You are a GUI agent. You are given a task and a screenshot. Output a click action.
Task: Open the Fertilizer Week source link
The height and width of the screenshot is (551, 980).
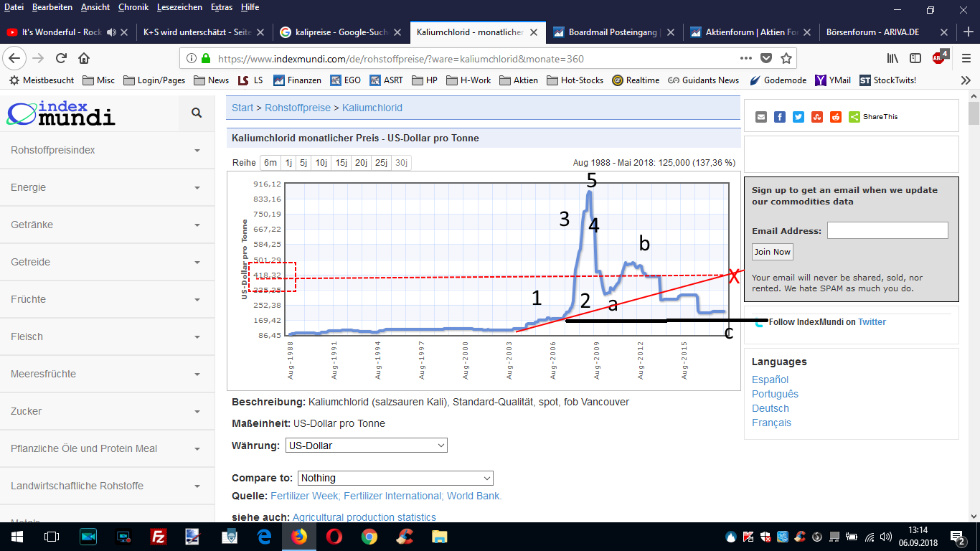tap(304, 496)
